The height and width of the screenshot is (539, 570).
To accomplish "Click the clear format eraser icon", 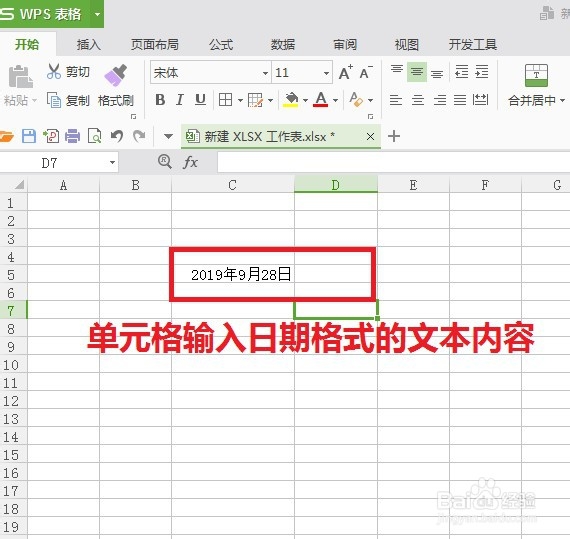I will click(356, 100).
